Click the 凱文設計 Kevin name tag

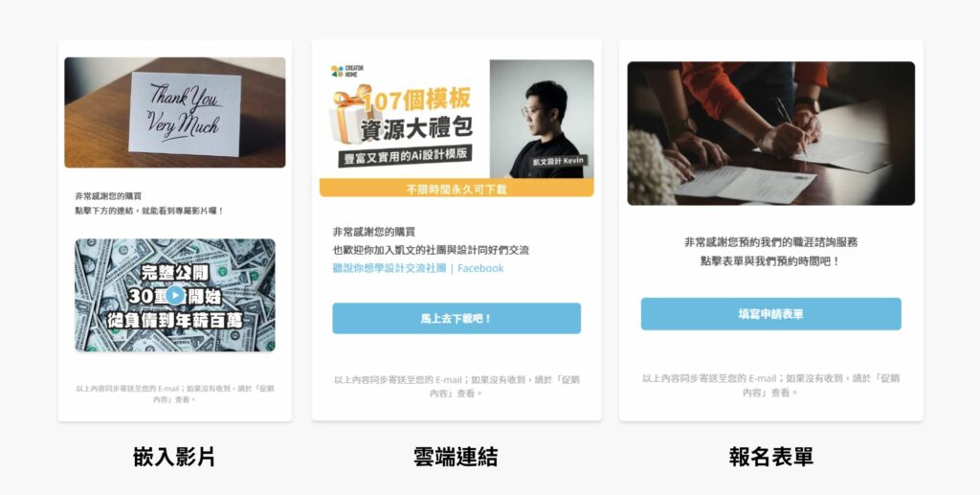[558, 161]
